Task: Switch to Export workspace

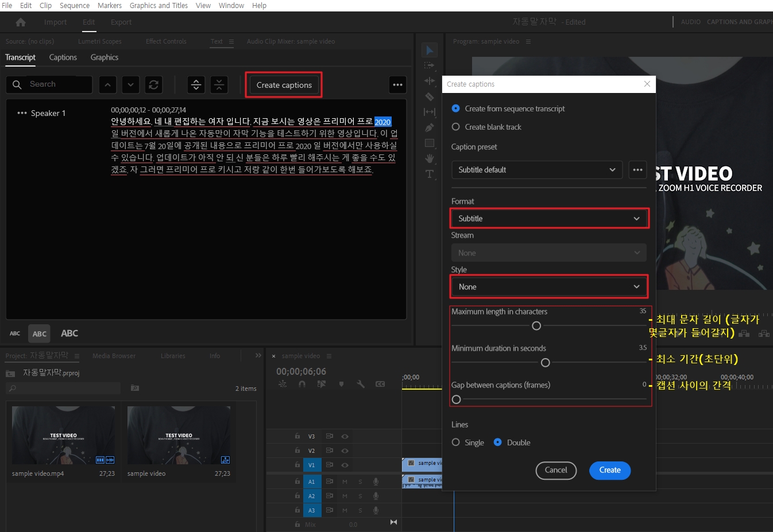Action: (x=121, y=22)
